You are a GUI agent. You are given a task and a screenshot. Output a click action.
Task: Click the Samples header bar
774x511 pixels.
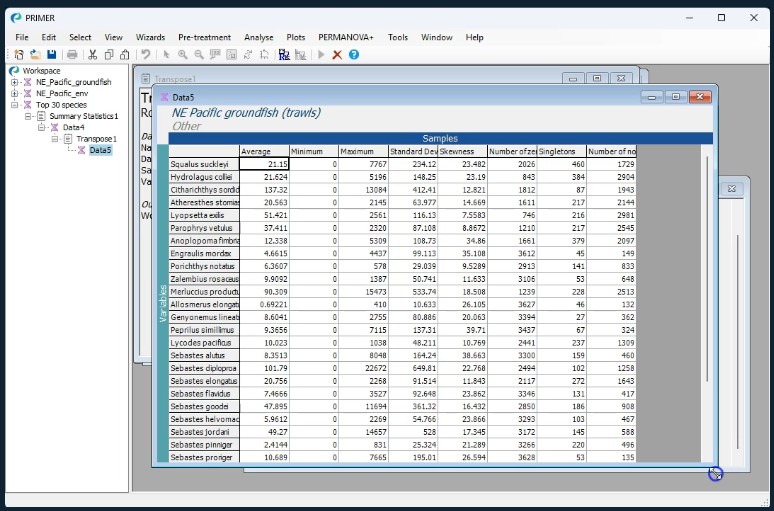[x=440, y=139]
